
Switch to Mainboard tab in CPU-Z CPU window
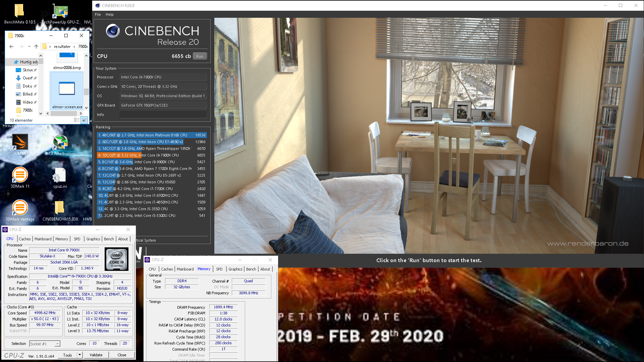pos(43,239)
